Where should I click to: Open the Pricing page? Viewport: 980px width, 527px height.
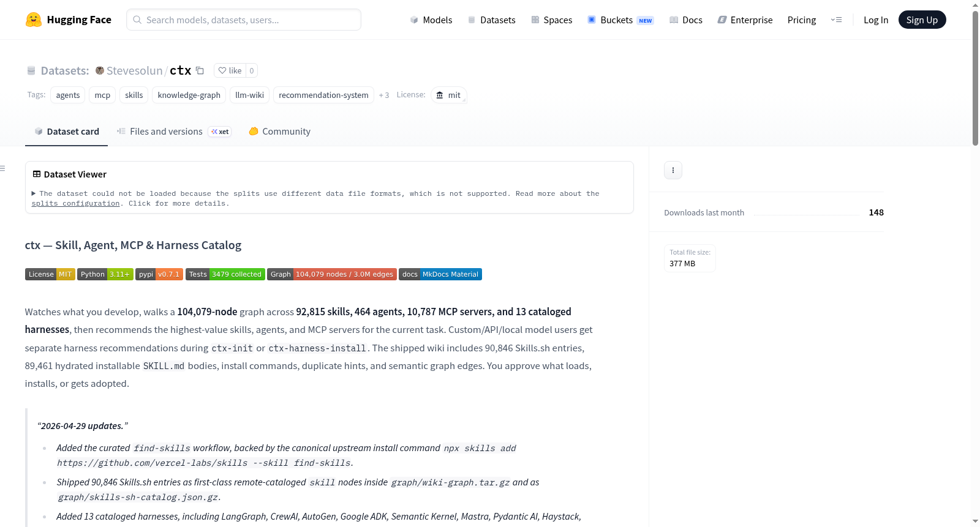click(802, 20)
